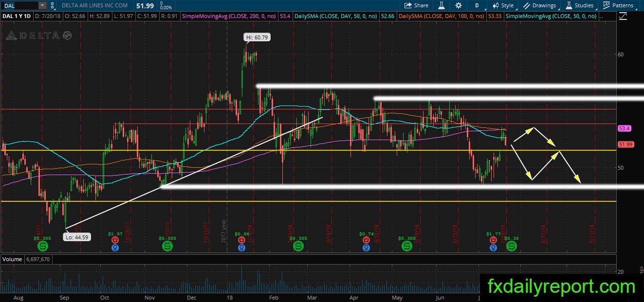This screenshot has height=302, width=644.
Task: Click the bulb icon under $0.96 earnings
Action: click(241, 248)
